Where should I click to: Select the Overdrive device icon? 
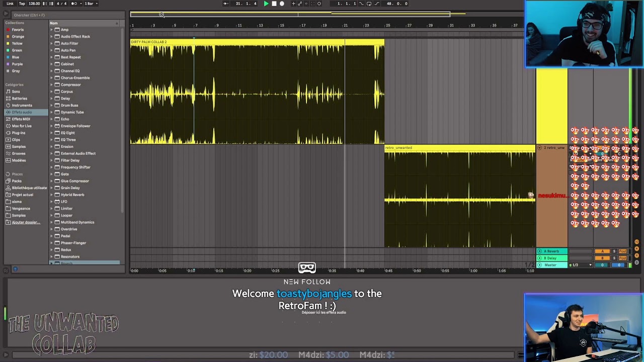click(57, 229)
